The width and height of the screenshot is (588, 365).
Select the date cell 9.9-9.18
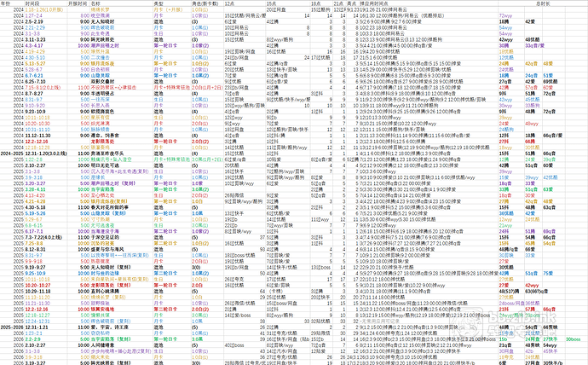(34, 261)
